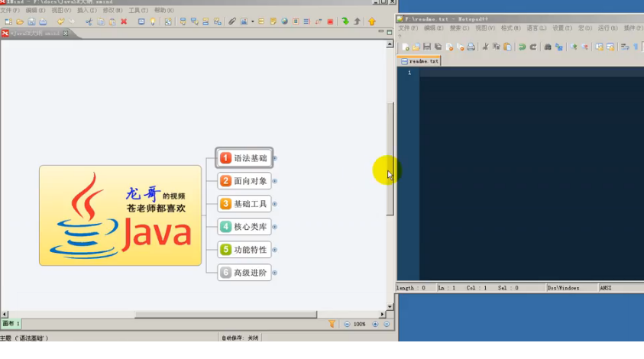The width and height of the screenshot is (644, 359).
Task: Click the XMind horizontal scrollbar thumb
Action: [226, 314]
